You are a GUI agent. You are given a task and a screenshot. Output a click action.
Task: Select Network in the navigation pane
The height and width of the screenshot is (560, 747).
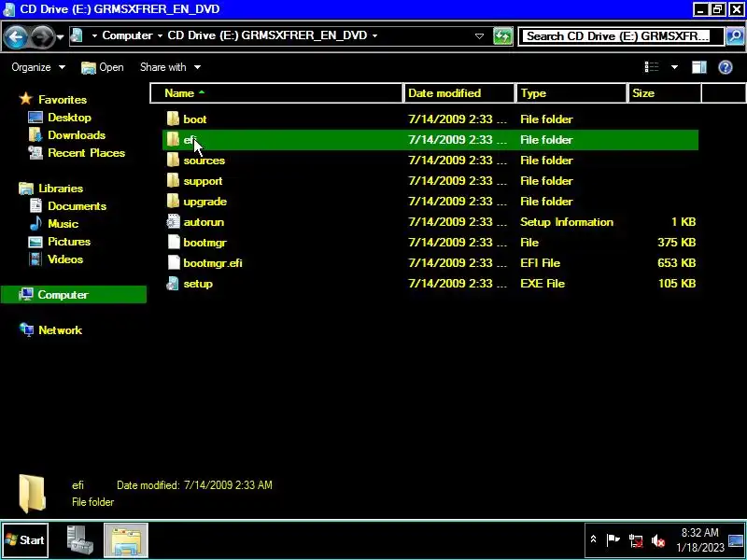tap(60, 330)
